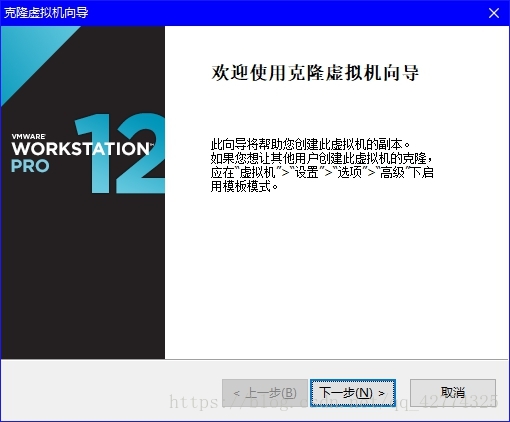The image size is (510, 422).
Task: Click the text line 此向导将帮助您创建此虚拟机的副本
Action: click(x=310, y=144)
